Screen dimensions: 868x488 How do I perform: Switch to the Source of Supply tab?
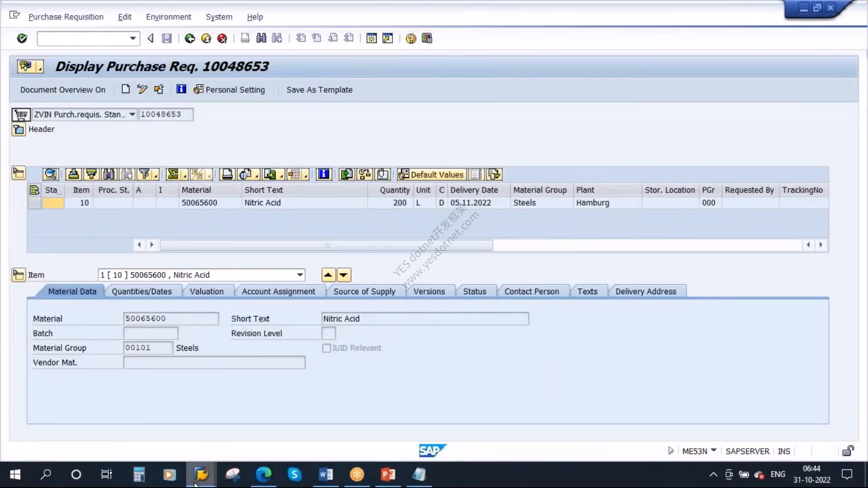(x=364, y=291)
